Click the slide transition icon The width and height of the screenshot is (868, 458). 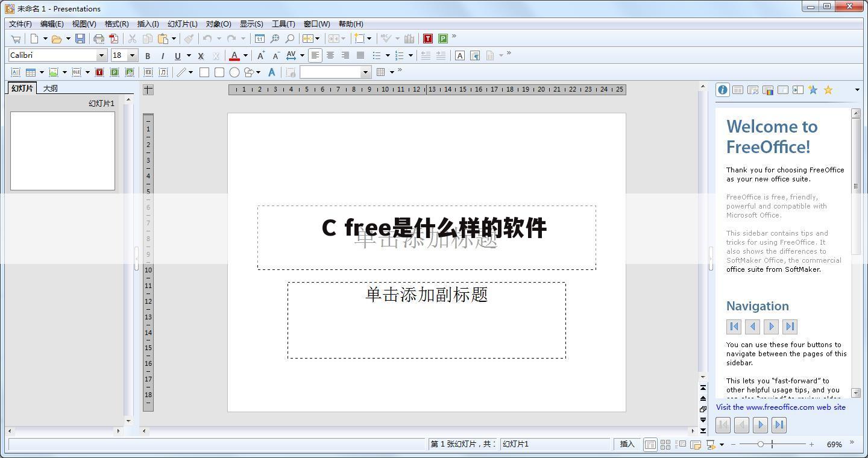coord(308,39)
